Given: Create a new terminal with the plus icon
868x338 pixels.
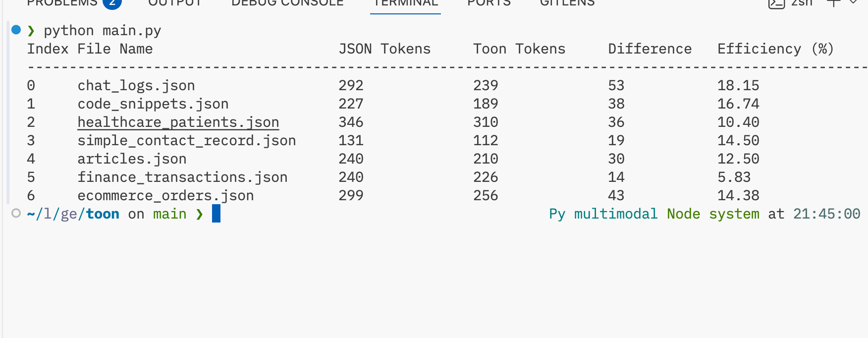Looking at the screenshot, I should [x=834, y=2].
